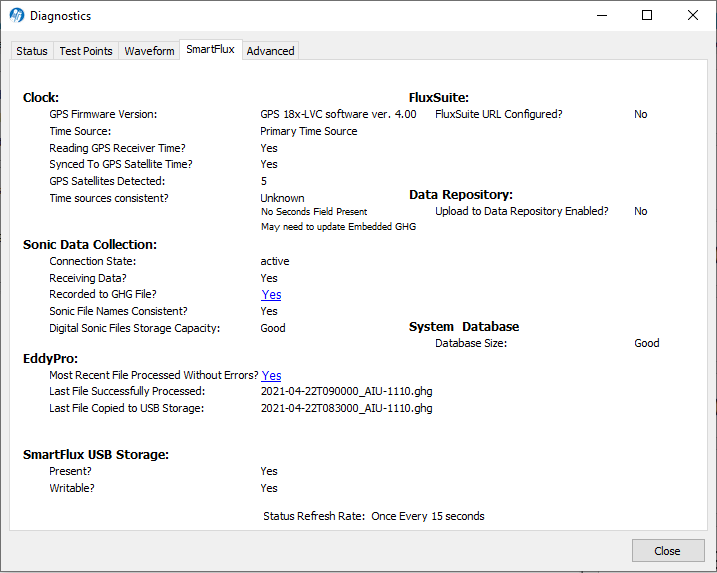This screenshot has height=573, width=717.
Task: Close the Diagnostics window with X
Action: [x=693, y=16]
